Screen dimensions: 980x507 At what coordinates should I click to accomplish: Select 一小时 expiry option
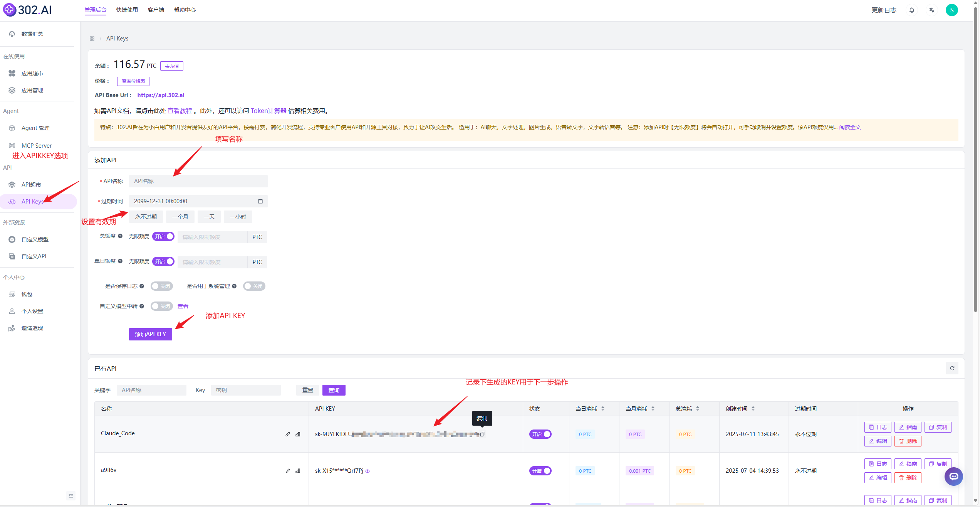pos(238,217)
